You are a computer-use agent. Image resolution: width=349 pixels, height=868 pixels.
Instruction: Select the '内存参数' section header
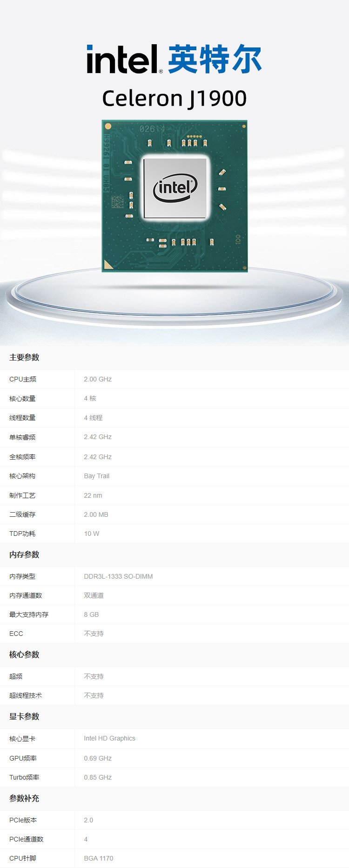24,554
